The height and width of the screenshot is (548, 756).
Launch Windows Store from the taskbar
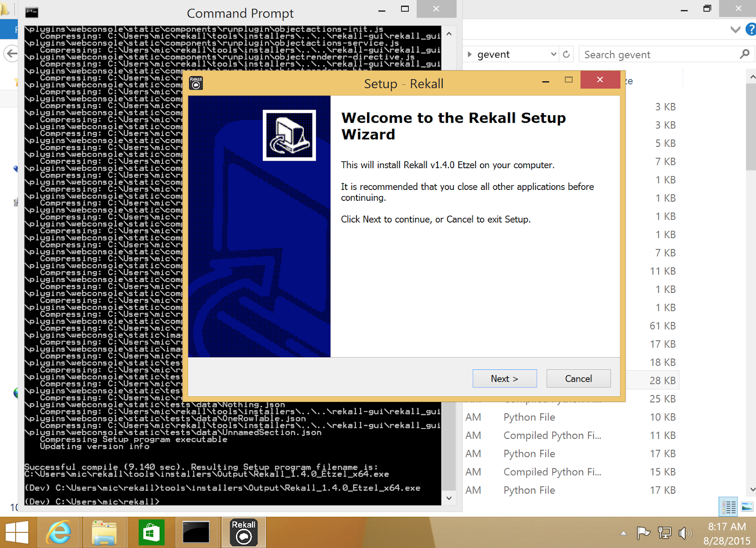click(x=150, y=533)
